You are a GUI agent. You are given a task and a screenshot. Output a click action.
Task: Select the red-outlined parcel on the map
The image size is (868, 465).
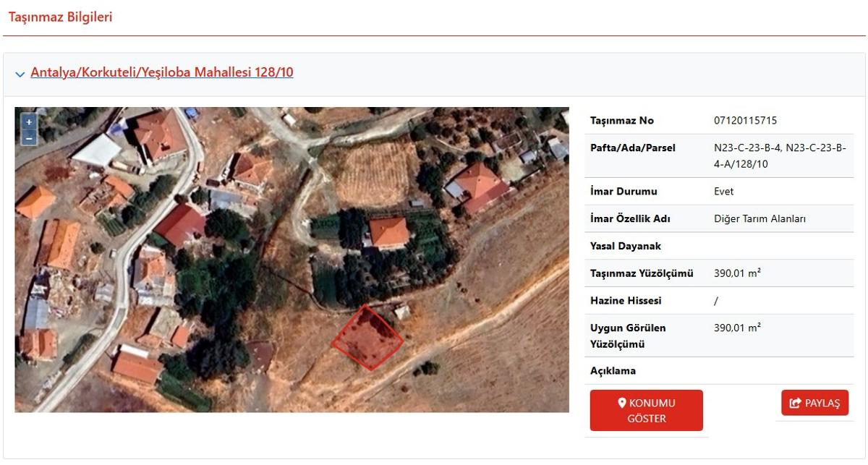coord(367,338)
